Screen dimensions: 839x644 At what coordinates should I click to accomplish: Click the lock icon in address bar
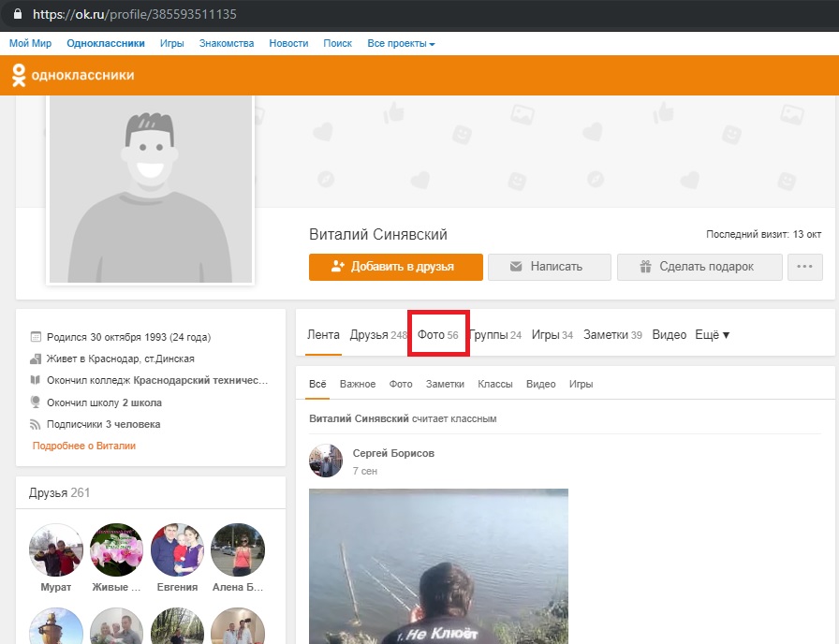18,14
